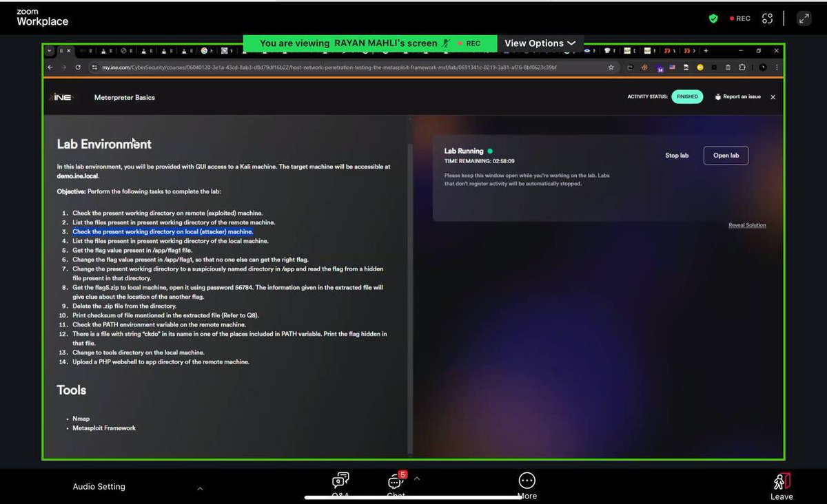Leave the Zoom meeting

point(782,486)
